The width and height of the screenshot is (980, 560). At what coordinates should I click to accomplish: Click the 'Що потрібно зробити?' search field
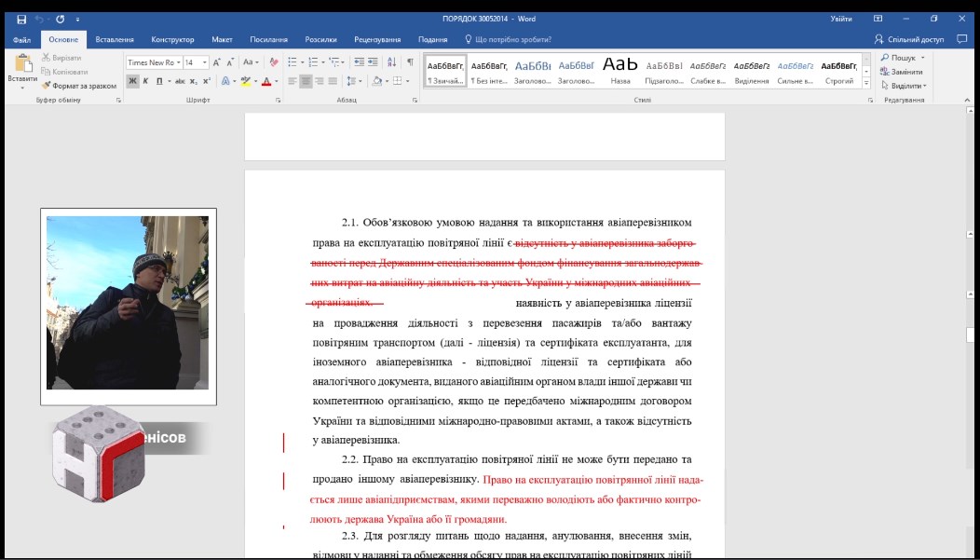click(512, 39)
